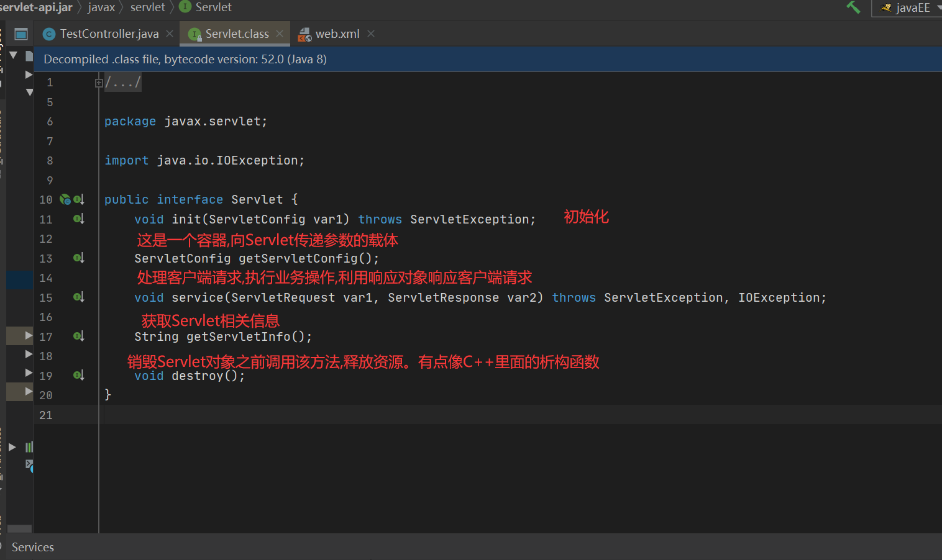Click the servlet package breadcrumb

click(148, 7)
